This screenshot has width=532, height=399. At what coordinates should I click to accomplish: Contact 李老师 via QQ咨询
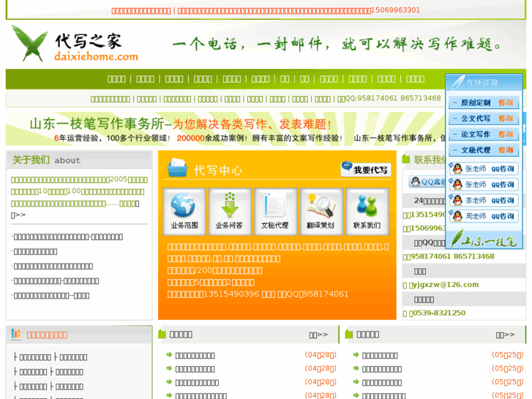pyautogui.click(x=484, y=201)
